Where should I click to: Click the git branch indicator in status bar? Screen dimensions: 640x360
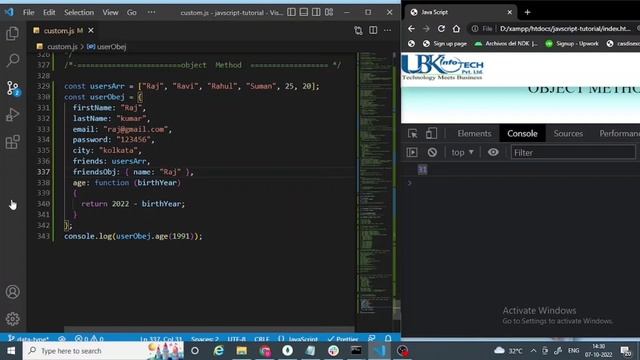(x=29, y=339)
